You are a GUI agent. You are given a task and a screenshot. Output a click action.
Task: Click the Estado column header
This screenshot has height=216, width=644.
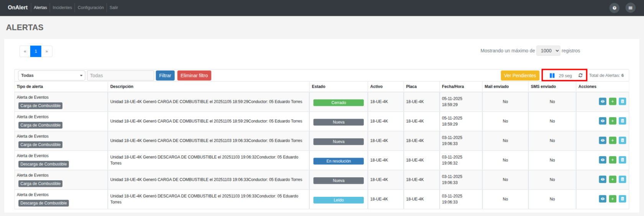tap(319, 87)
